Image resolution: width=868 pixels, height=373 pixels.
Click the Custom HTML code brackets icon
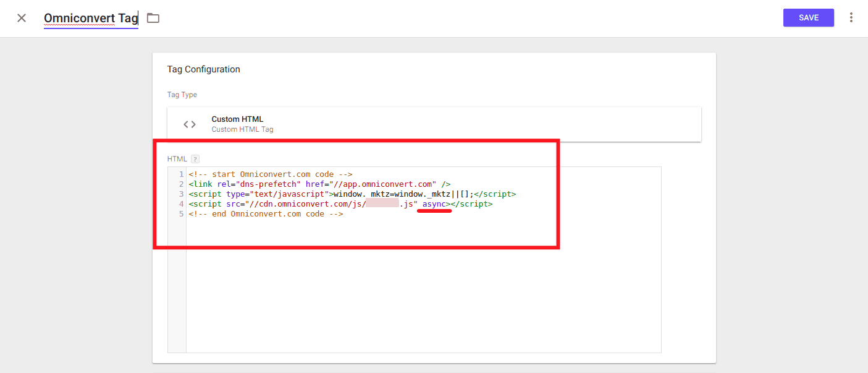click(x=190, y=124)
